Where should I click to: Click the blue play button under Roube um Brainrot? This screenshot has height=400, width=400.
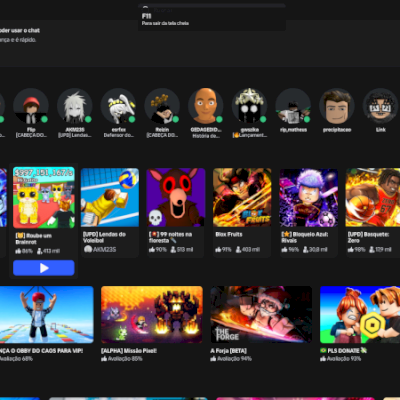coord(44,268)
